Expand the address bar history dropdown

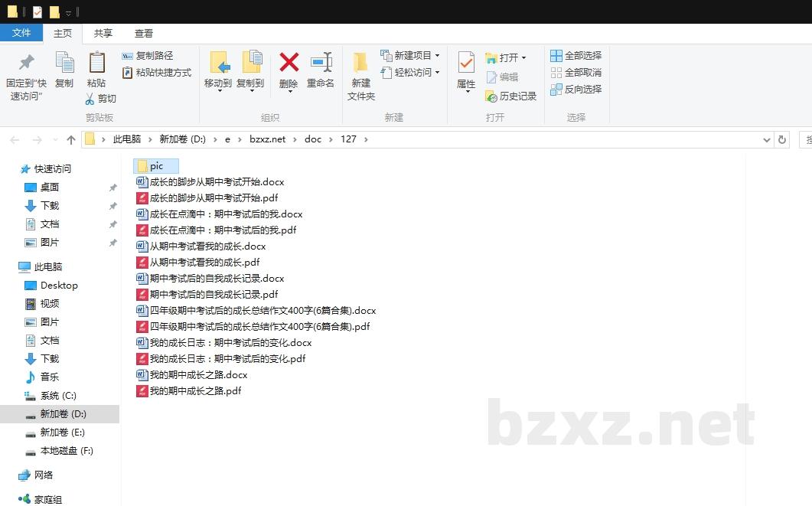coord(767,139)
